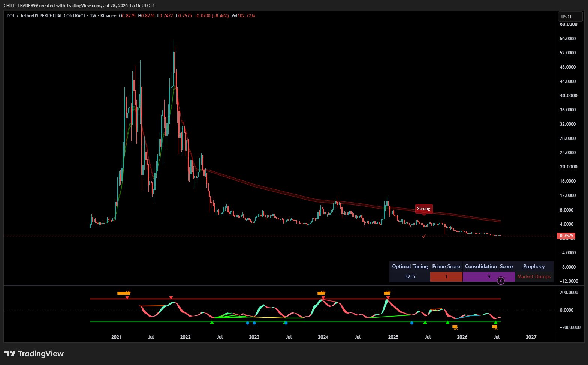Click the 2026 label on the time axis
The image size is (588, 365).
point(462,337)
